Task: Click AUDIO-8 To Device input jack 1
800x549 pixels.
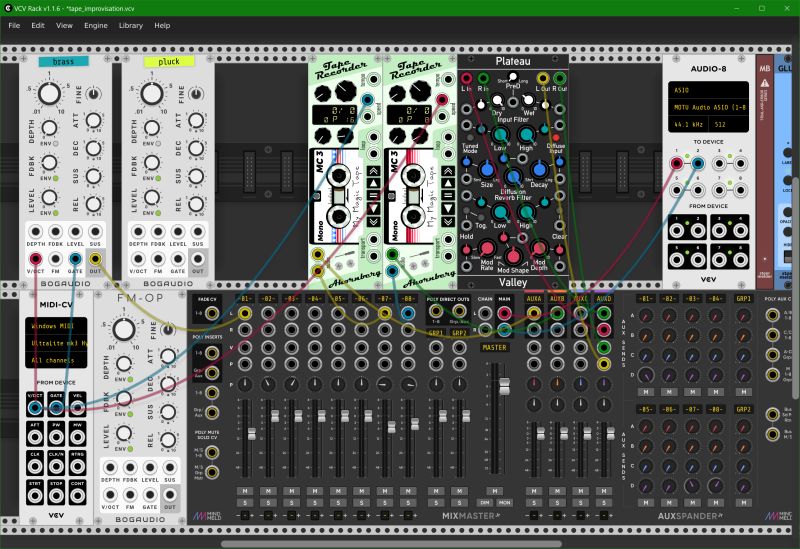Action: coord(677,164)
